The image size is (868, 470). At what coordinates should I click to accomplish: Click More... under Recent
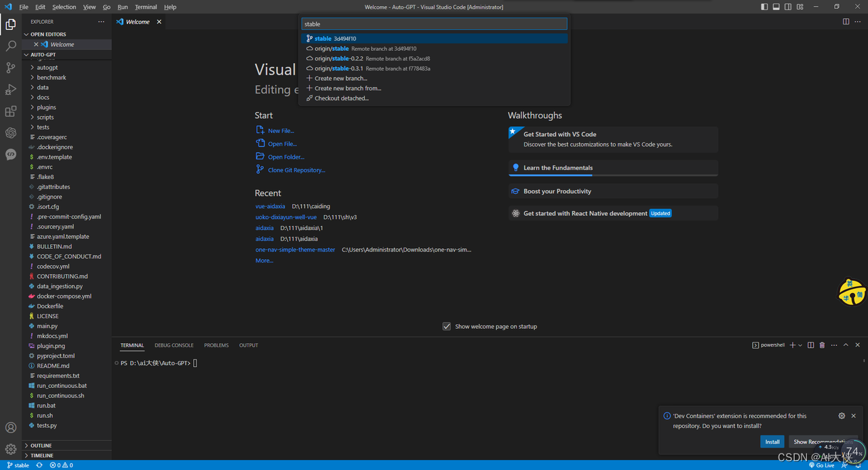pos(264,260)
